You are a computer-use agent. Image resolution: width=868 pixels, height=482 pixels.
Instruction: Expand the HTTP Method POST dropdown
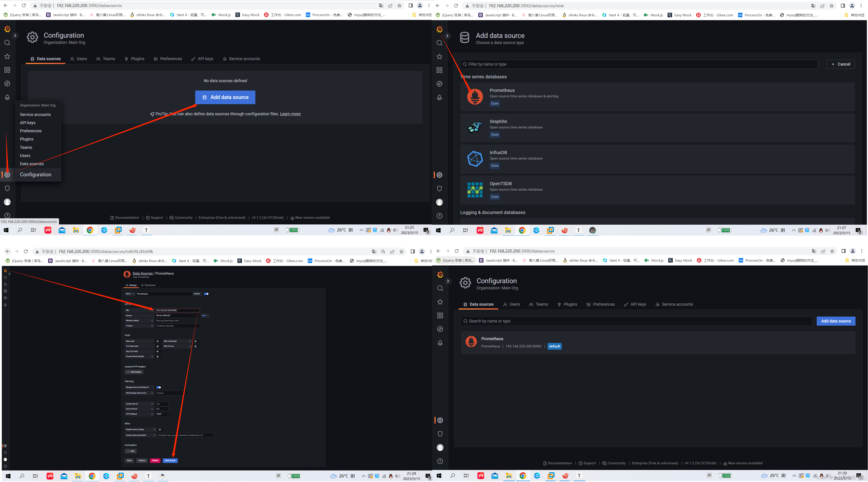pyautogui.click(x=163, y=414)
